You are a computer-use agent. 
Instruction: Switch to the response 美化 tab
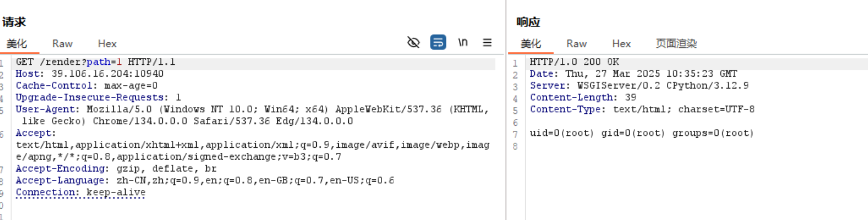point(530,43)
